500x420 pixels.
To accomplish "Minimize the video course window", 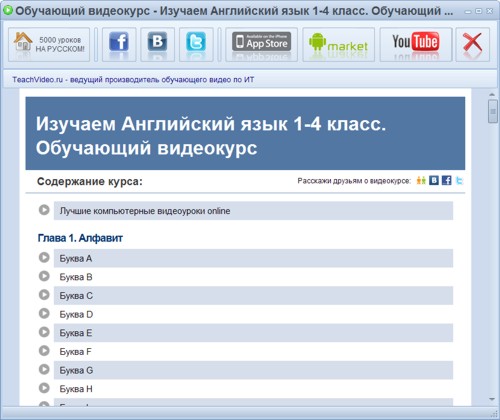I will 468,11.
